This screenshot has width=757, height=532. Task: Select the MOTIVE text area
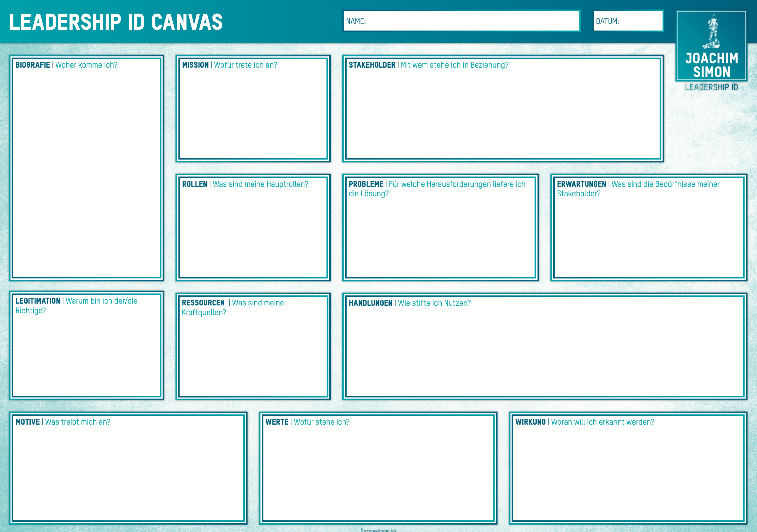[128, 468]
